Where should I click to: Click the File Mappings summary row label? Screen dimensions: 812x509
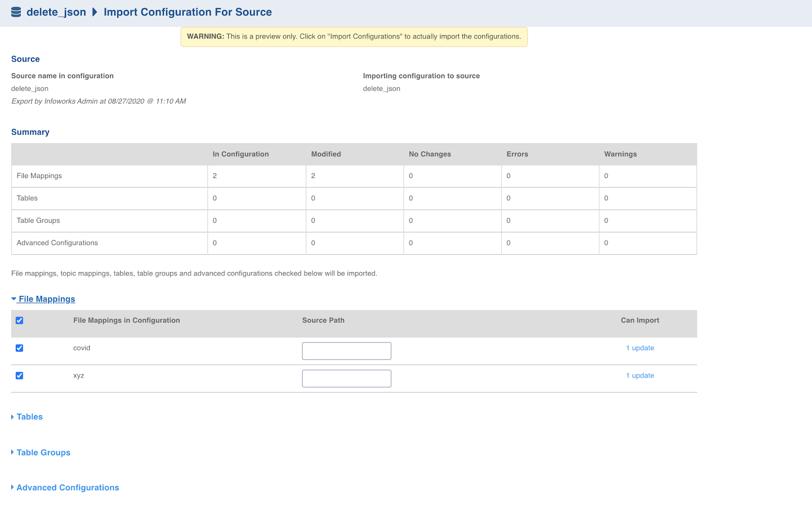(x=39, y=176)
